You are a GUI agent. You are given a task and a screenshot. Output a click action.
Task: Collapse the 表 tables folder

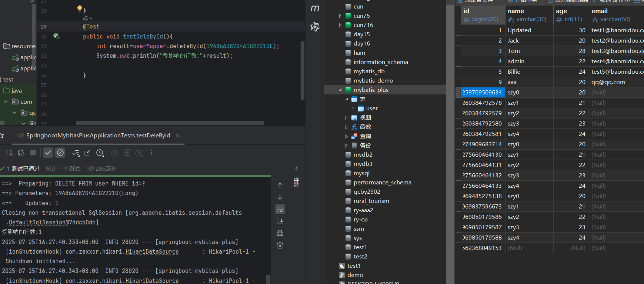(x=347, y=99)
